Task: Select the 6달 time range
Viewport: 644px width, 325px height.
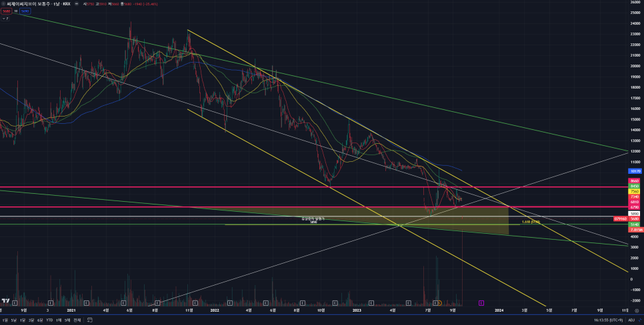Action: click(x=40, y=320)
